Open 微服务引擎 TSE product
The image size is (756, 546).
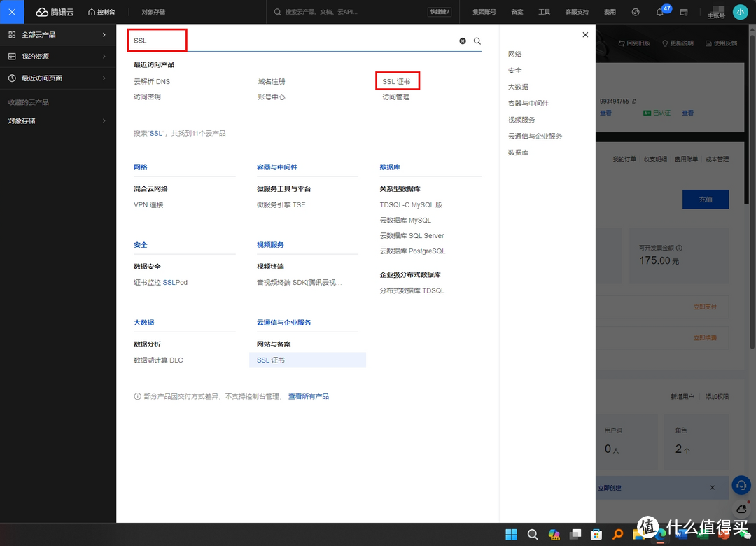[x=281, y=205]
